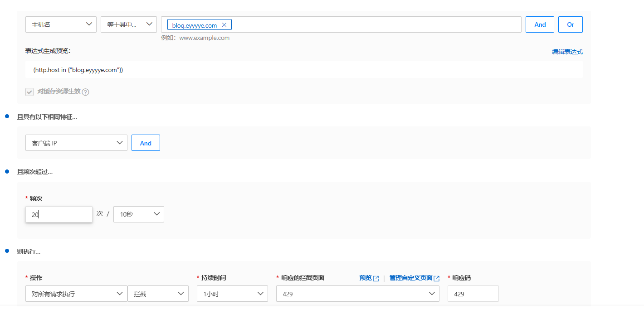This screenshot has height=314, width=644.
Task: Remove the blog.eyyyye.com tag
Action: [224, 25]
